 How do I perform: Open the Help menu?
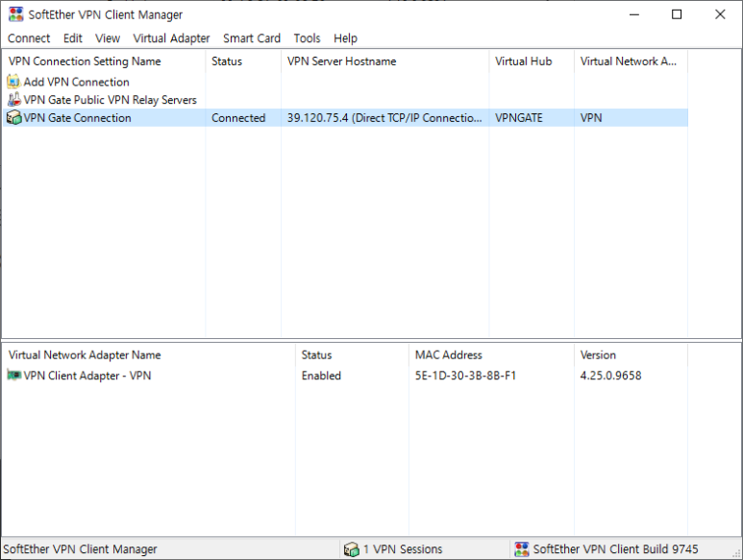pyautogui.click(x=345, y=38)
